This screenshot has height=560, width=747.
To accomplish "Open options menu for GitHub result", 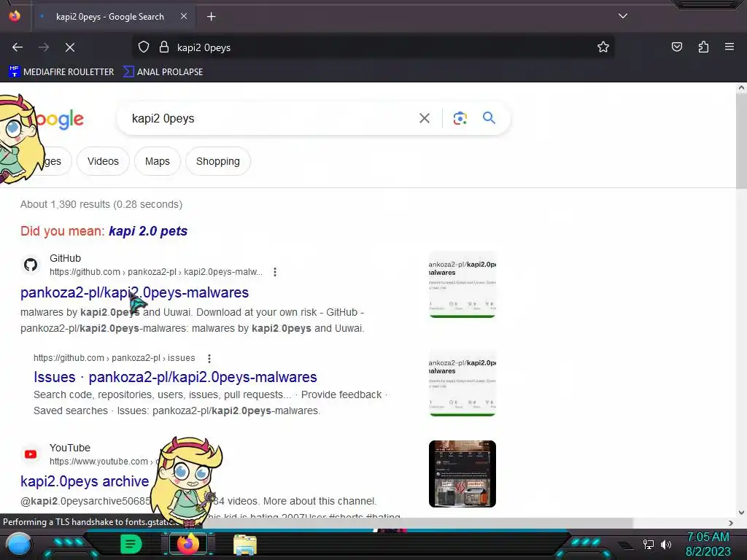I will [x=275, y=272].
